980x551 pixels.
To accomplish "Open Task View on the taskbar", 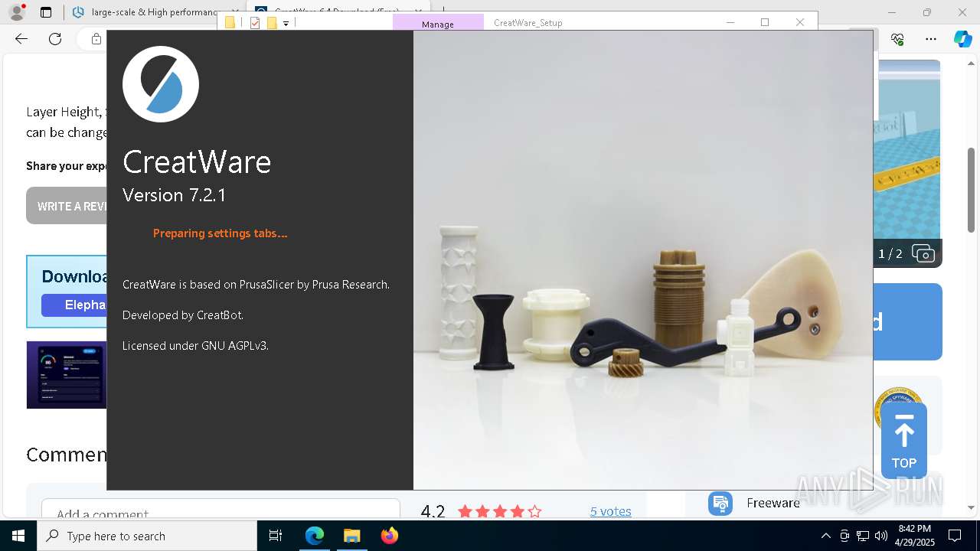I will click(276, 536).
